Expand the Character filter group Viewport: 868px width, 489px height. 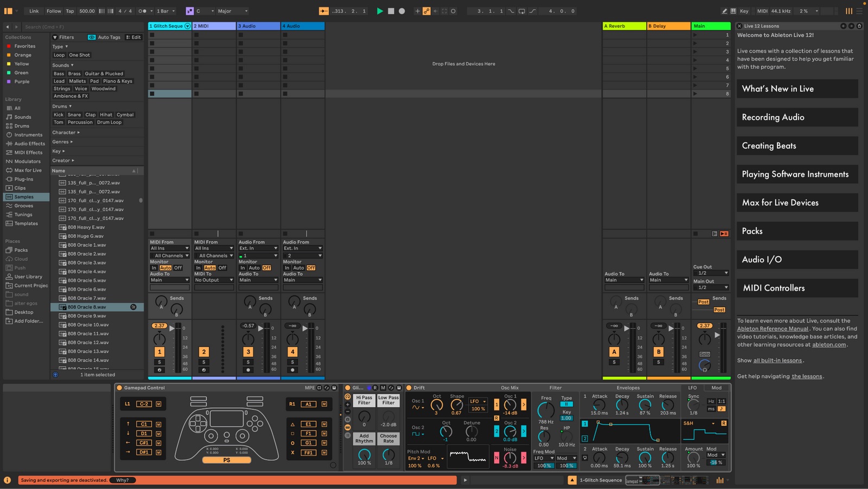pos(66,132)
